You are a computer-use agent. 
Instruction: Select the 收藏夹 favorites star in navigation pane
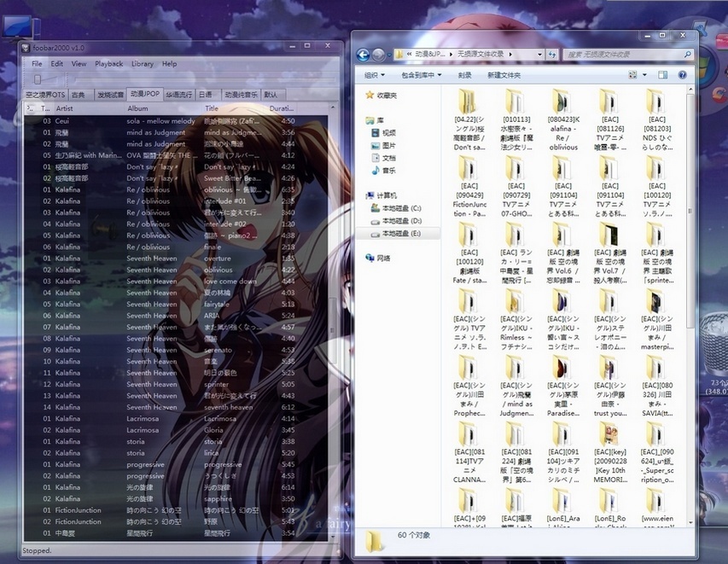(x=370, y=96)
